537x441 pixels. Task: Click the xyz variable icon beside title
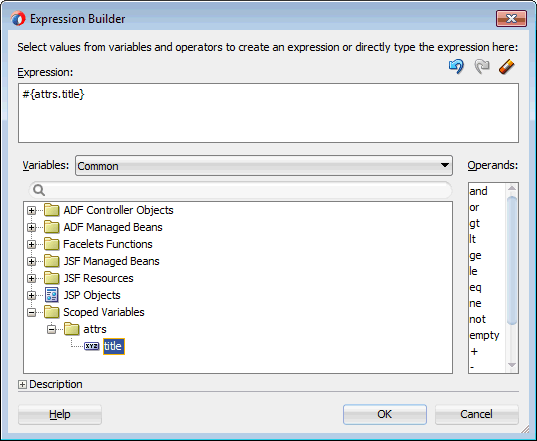coord(92,346)
